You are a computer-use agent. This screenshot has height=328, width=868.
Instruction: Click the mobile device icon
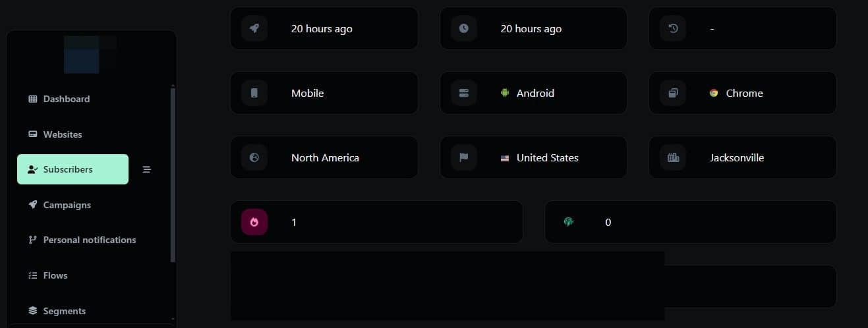tap(254, 93)
